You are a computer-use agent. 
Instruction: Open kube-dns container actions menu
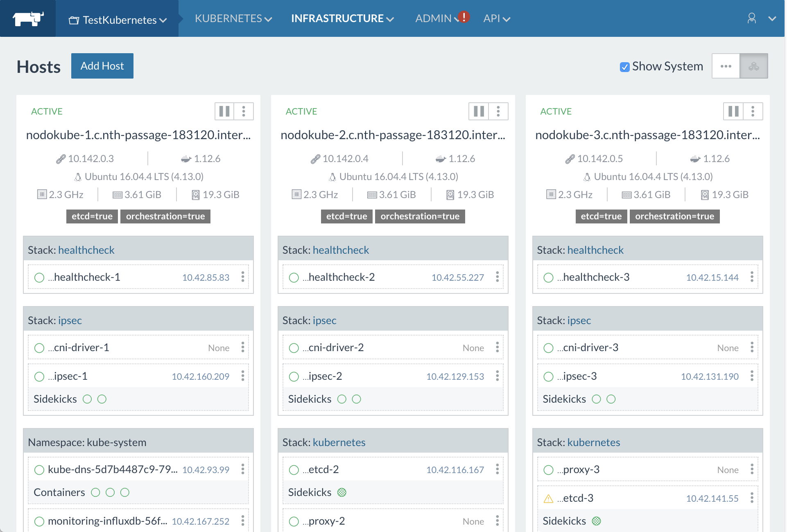coord(243,469)
